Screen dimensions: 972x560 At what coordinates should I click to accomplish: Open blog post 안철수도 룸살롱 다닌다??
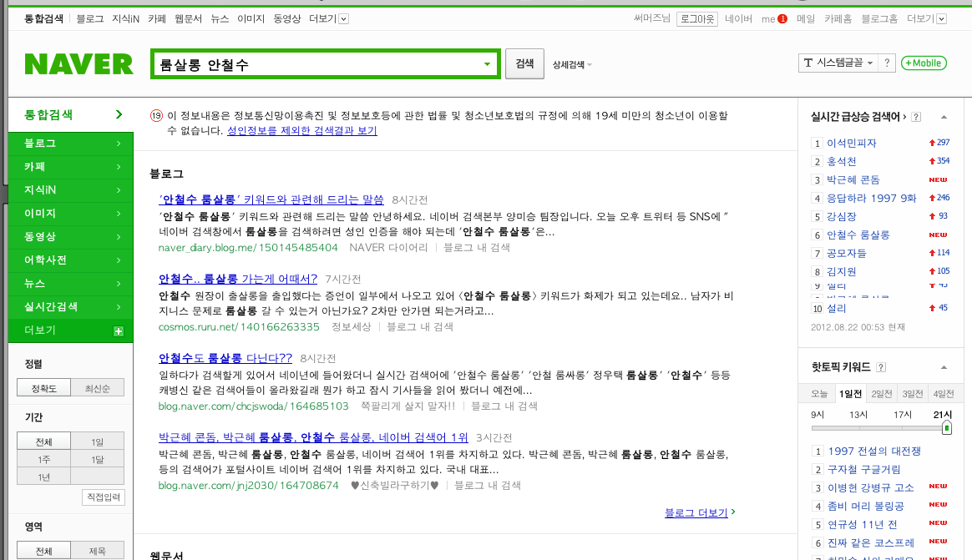point(225,358)
